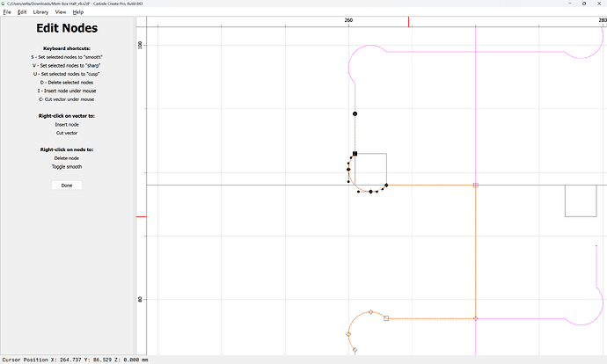Click the red marker on the top ruler
Screen dimensions: 607x364
pyautogui.click(x=408, y=22)
